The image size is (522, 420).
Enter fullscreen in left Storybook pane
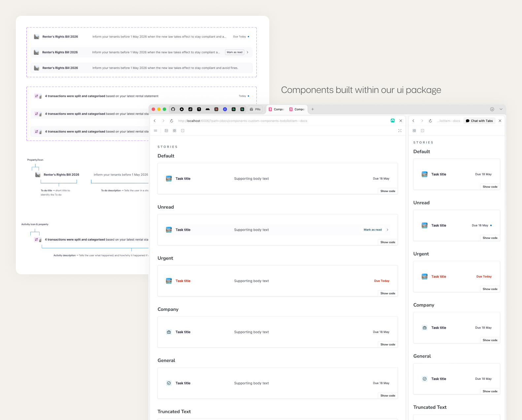(400, 131)
